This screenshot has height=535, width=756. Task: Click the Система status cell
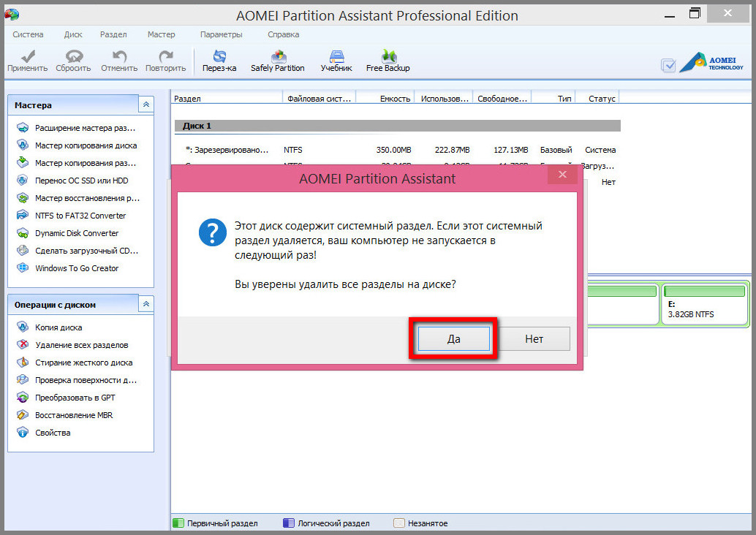(x=600, y=150)
